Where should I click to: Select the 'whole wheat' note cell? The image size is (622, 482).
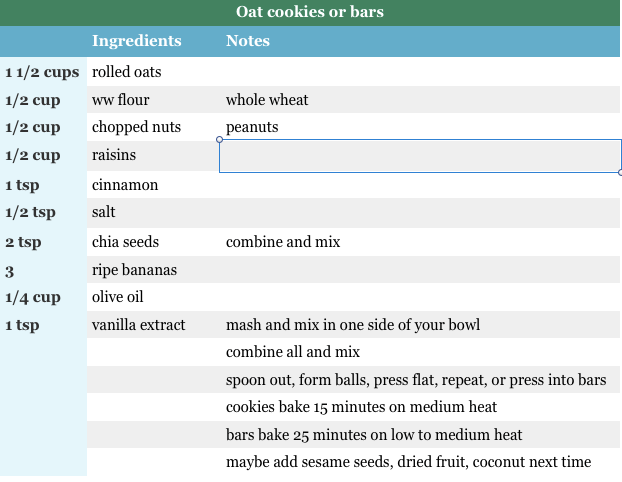click(x=267, y=100)
